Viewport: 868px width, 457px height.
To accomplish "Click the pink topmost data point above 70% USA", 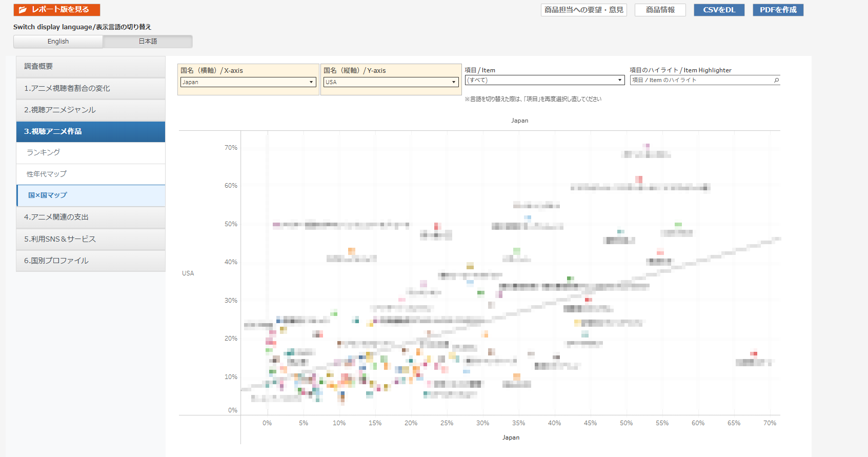I will coord(647,146).
